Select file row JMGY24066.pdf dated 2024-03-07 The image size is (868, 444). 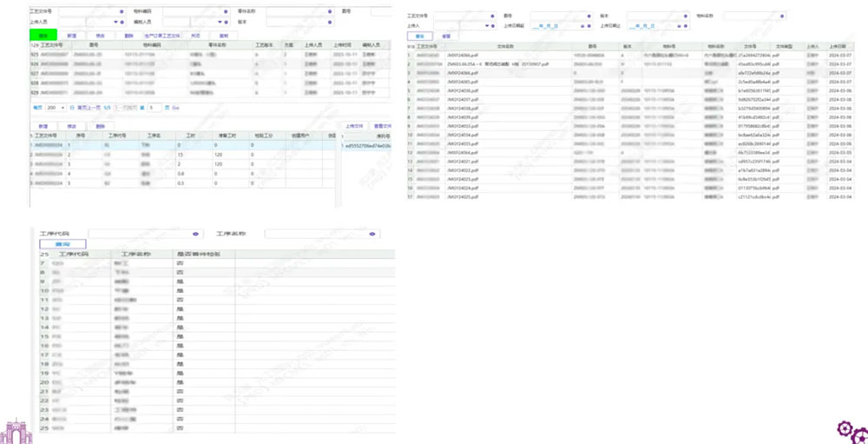469,54
